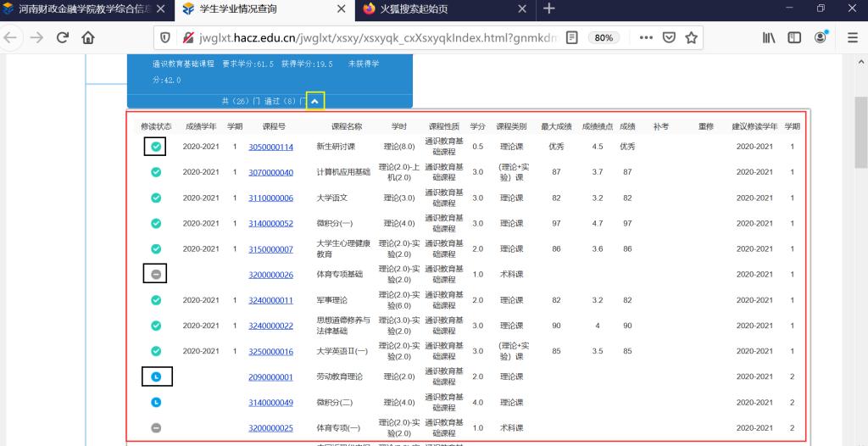Open a new tab with plus button

click(548, 8)
